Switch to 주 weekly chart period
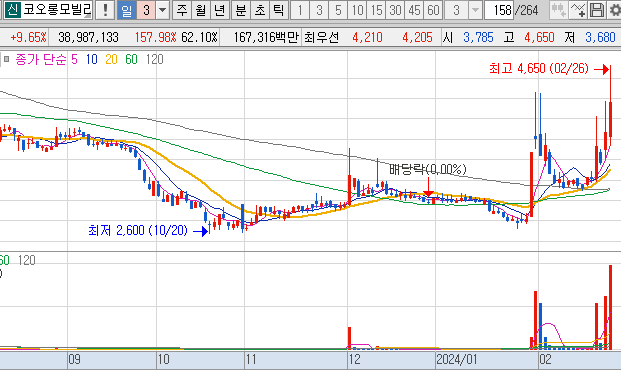 point(182,10)
